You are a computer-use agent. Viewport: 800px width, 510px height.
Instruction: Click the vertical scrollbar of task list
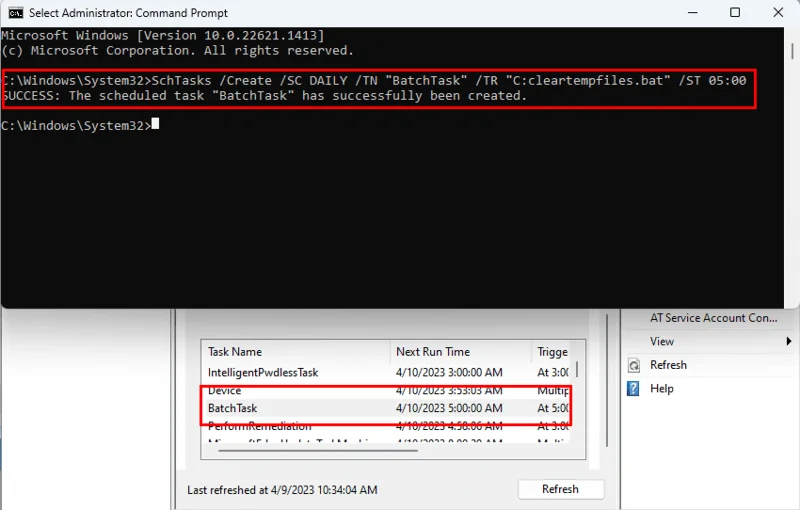point(578,370)
